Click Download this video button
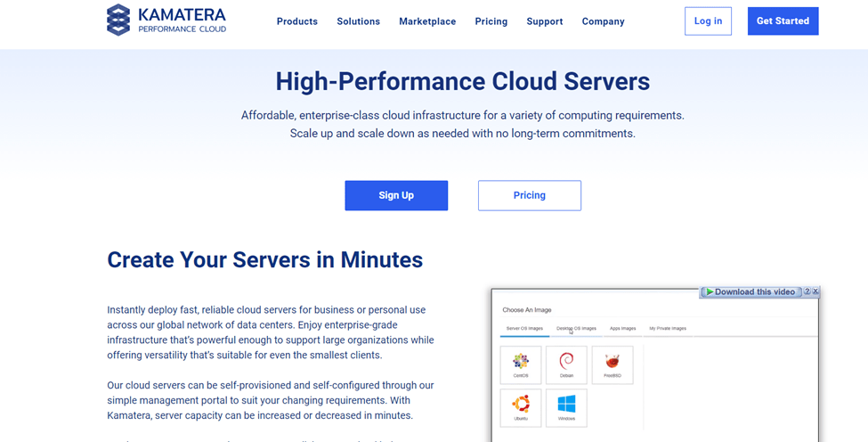 pos(750,291)
